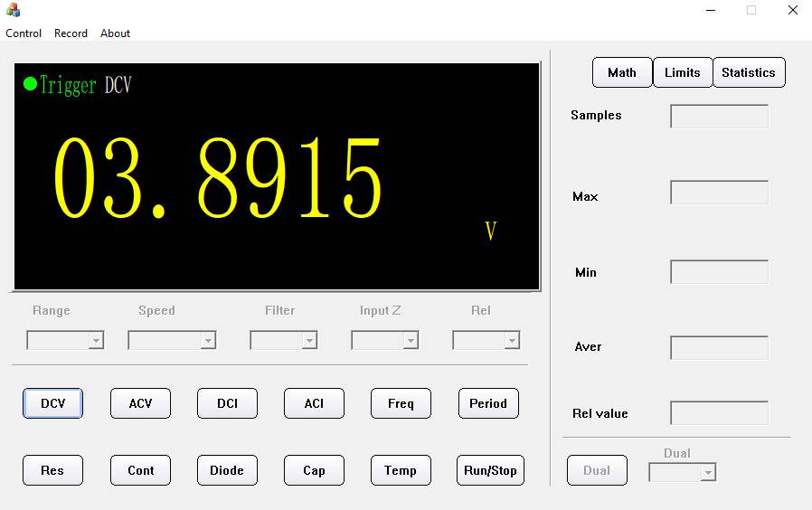Choose the Diode test mode
Screen dimensions: 812x510
tap(227, 470)
